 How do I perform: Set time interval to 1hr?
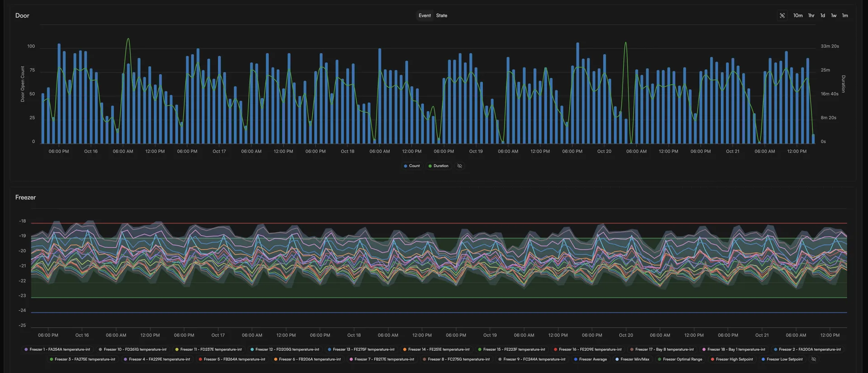811,15
